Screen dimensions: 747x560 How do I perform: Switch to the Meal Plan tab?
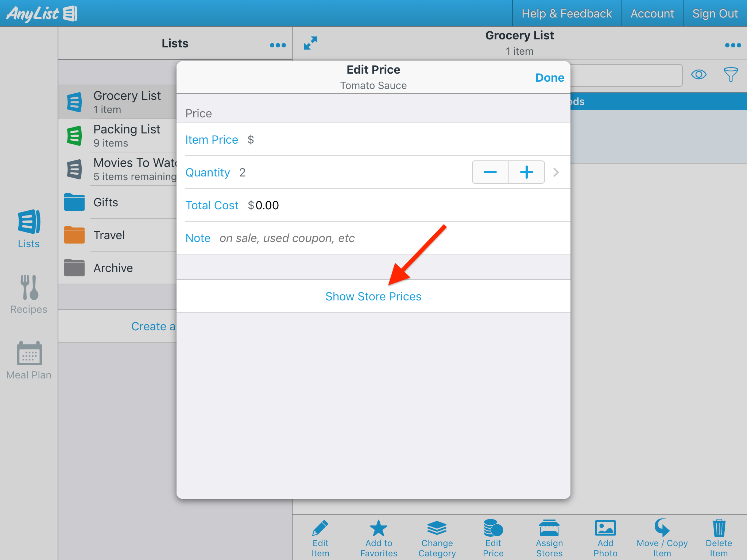(29, 360)
